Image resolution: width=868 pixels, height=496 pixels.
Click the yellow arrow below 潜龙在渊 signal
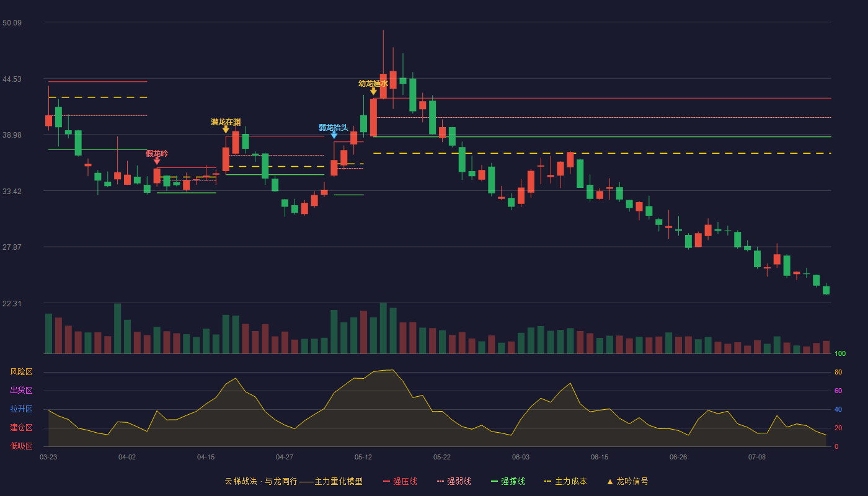tap(226, 130)
